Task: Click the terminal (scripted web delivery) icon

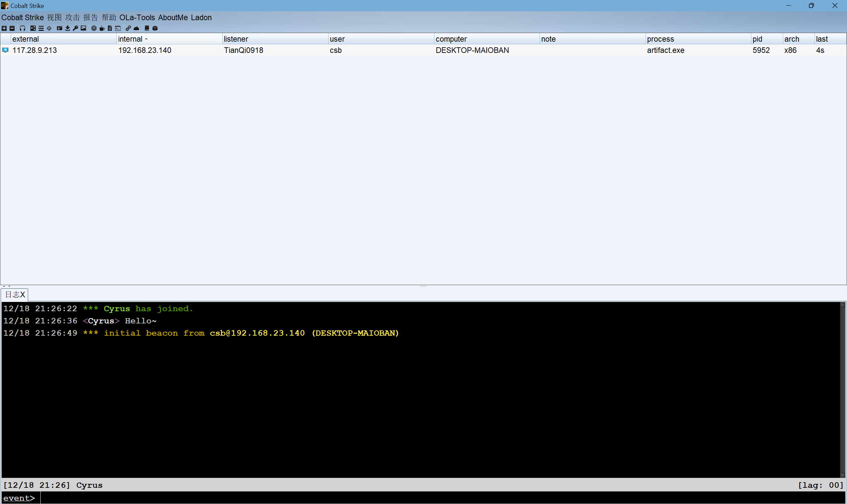Action: 118,28
